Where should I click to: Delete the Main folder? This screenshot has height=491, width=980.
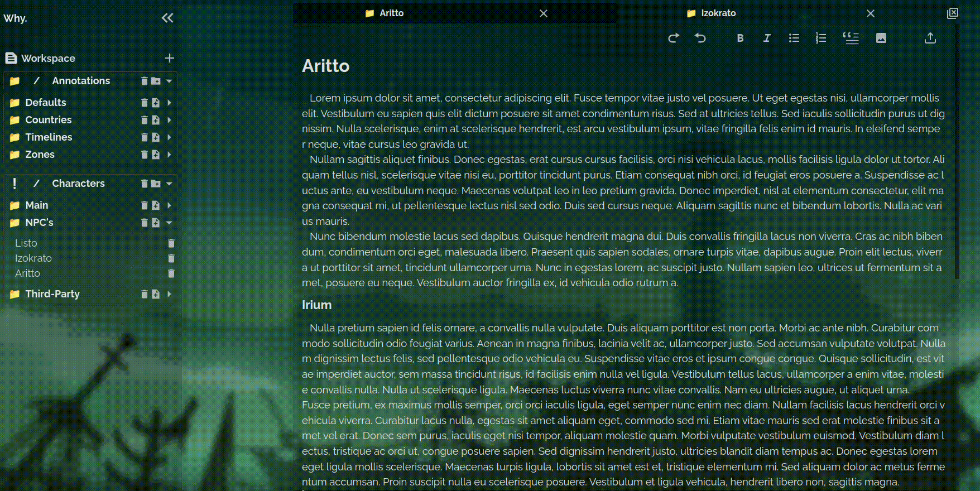pyautogui.click(x=145, y=205)
